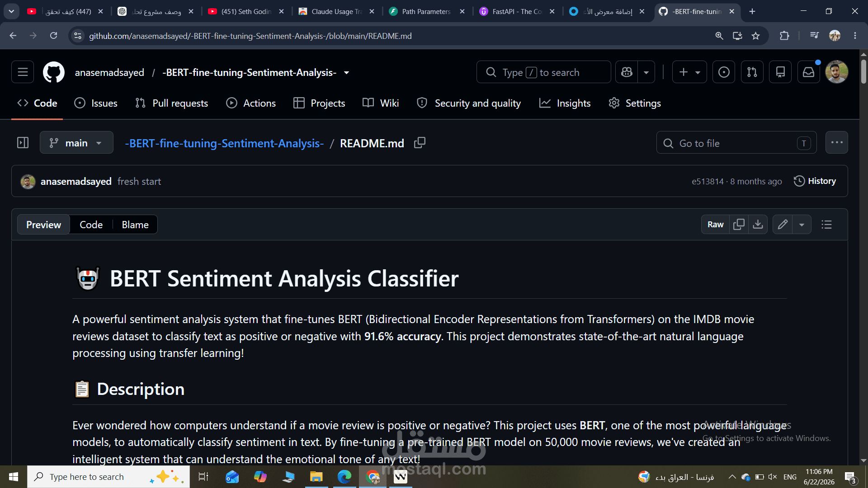The height and width of the screenshot is (488, 868).
Task: Open the Actions tab
Action: (x=251, y=103)
